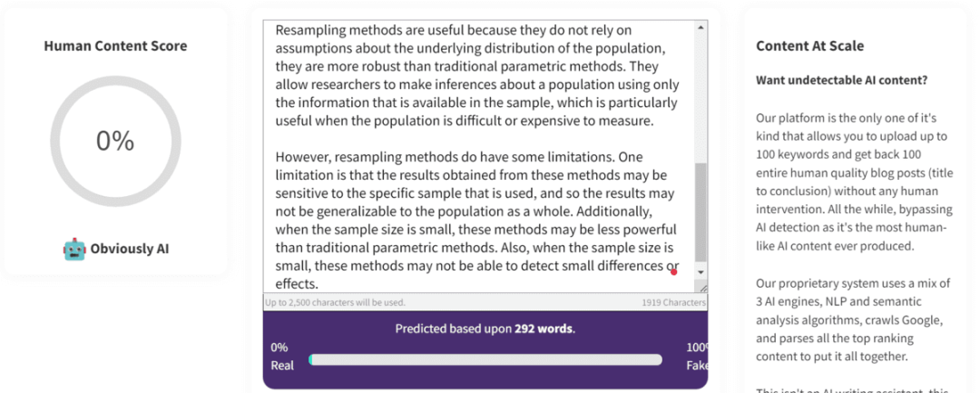Click the '0% Real' label
The width and height of the screenshot is (980, 393).
coord(282,356)
